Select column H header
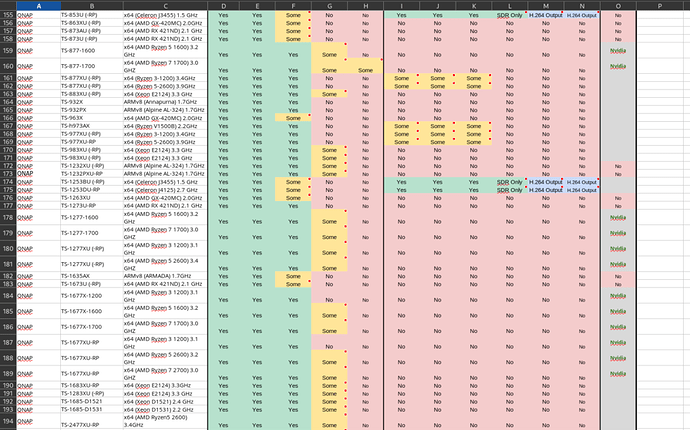The height and width of the screenshot is (430, 690). tap(365, 6)
